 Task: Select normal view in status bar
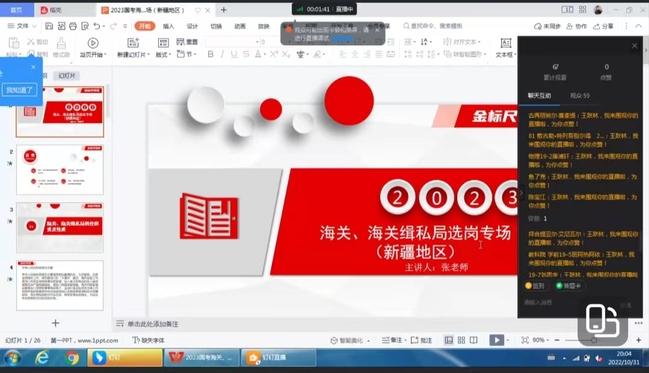click(x=449, y=340)
